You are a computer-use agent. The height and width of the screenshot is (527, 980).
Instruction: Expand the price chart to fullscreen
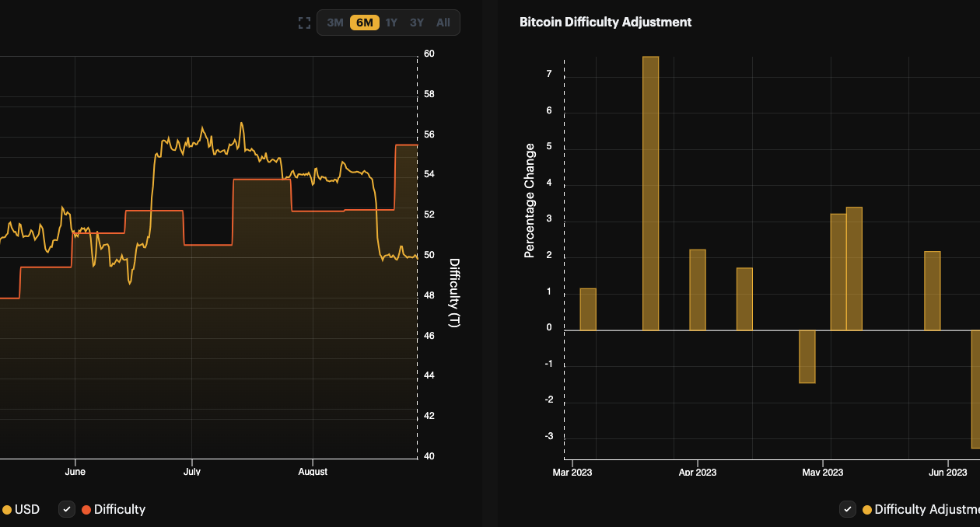click(305, 23)
